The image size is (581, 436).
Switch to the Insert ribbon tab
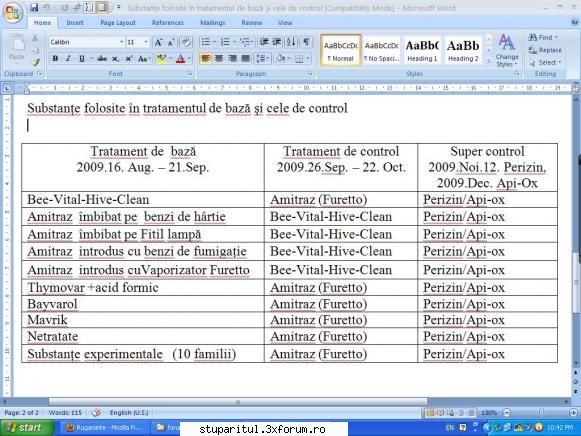75,23
